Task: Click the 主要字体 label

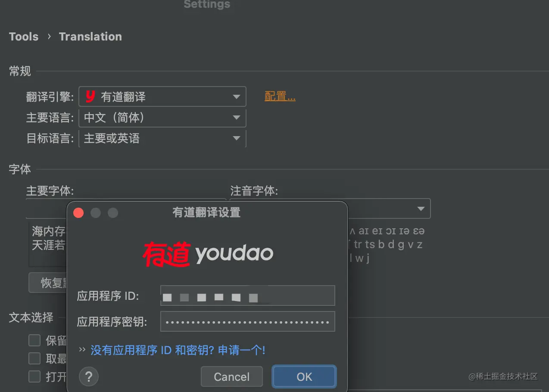Action: click(x=50, y=191)
